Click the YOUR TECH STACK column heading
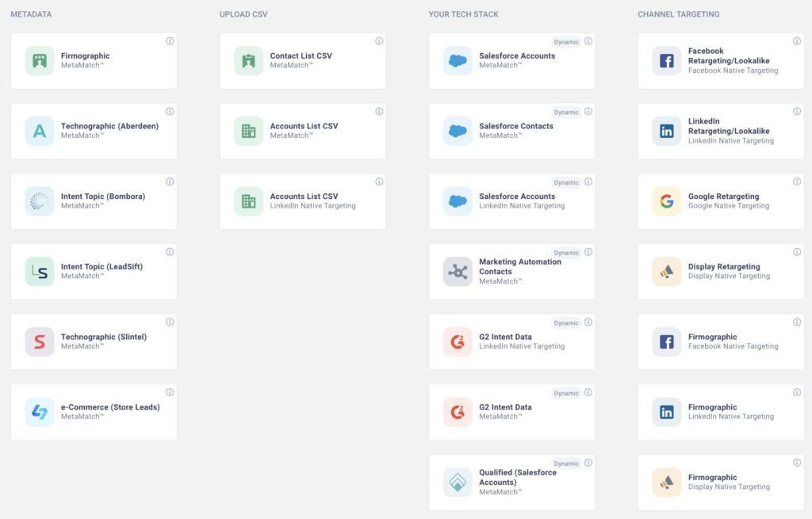 pyautogui.click(x=463, y=14)
